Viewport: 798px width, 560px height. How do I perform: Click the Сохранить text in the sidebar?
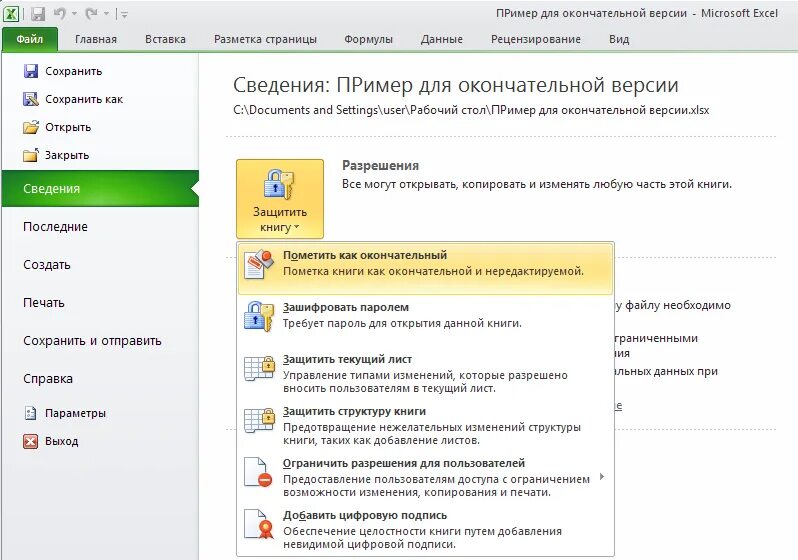[x=73, y=71]
